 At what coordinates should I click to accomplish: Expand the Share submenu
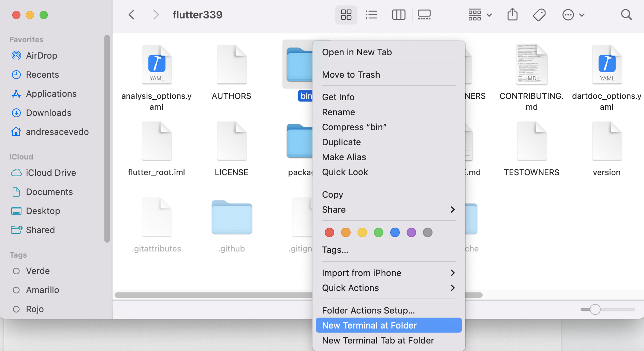(389, 210)
